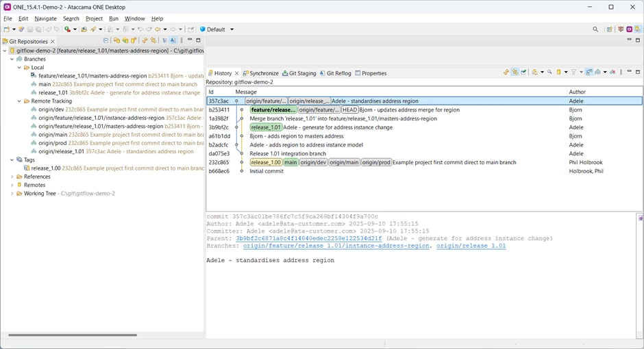
Task: Collapse the Remote Tracking folder
Action: [19, 101]
